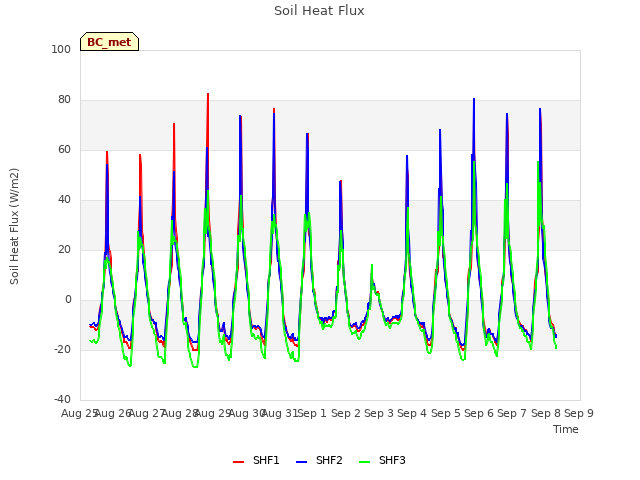Click the green SHF3 legend color marker

point(364,462)
